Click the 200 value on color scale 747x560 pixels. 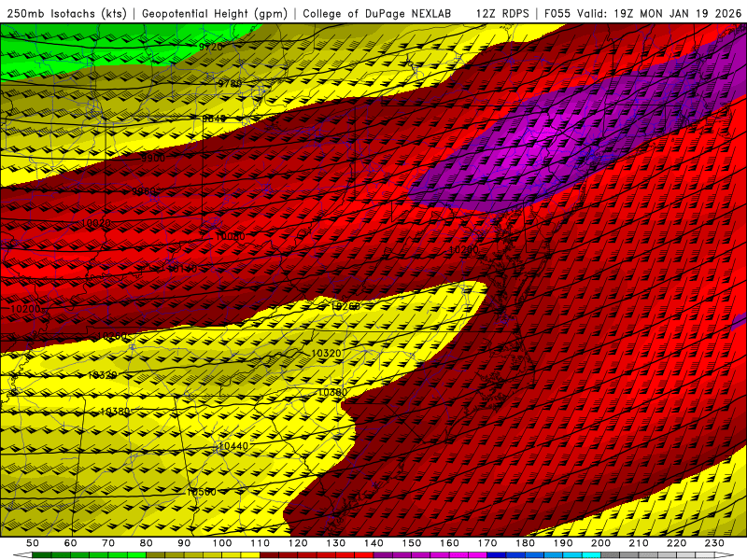tap(600, 543)
